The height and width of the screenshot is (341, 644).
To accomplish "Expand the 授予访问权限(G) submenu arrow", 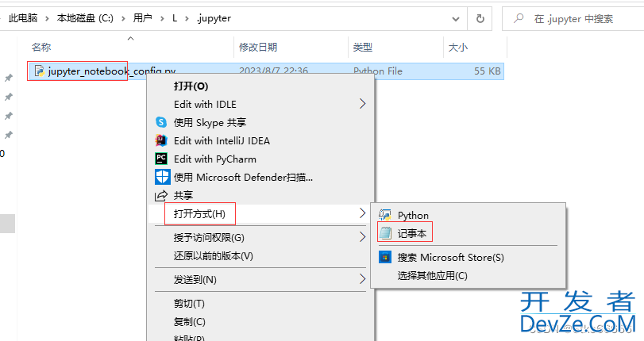I will 362,237.
